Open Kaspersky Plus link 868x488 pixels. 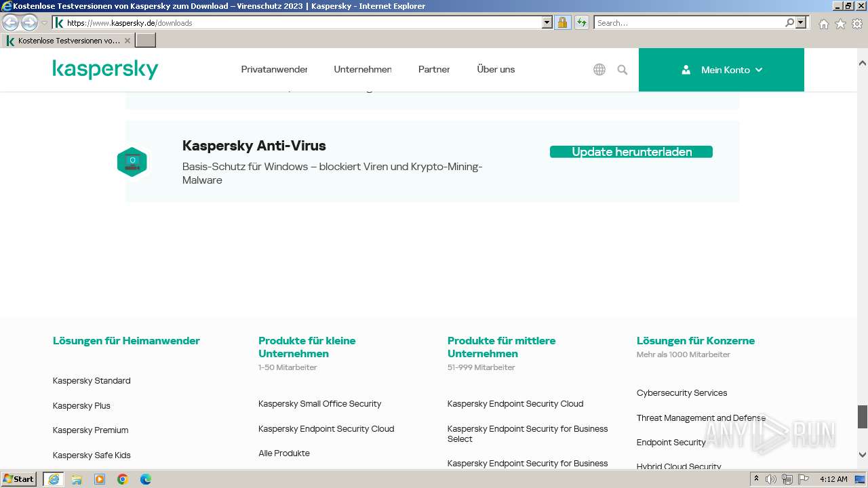point(81,406)
